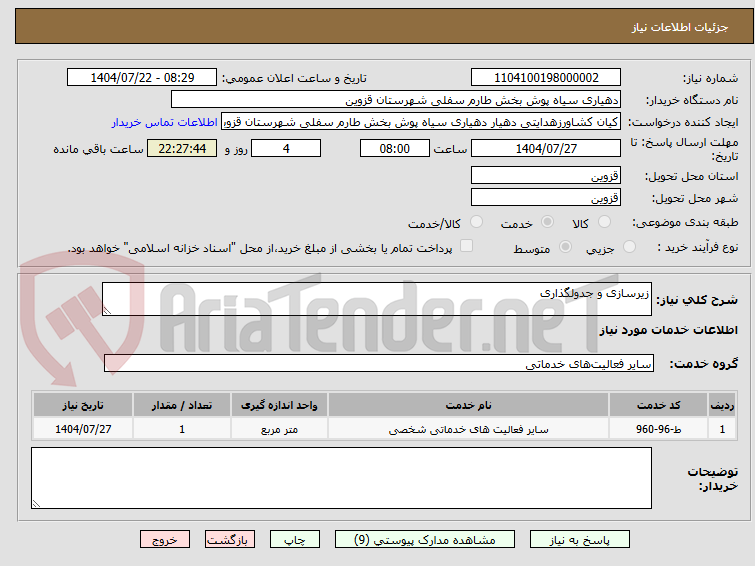The height and width of the screenshot is (566, 755).
Task: Click the چاپ print button
Action: tap(295, 540)
